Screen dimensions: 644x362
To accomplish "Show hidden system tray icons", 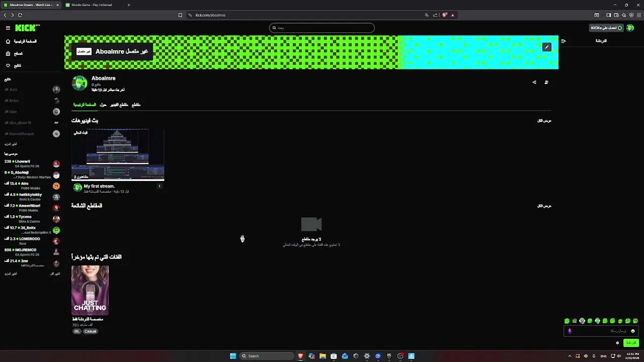I will click(x=570, y=356).
